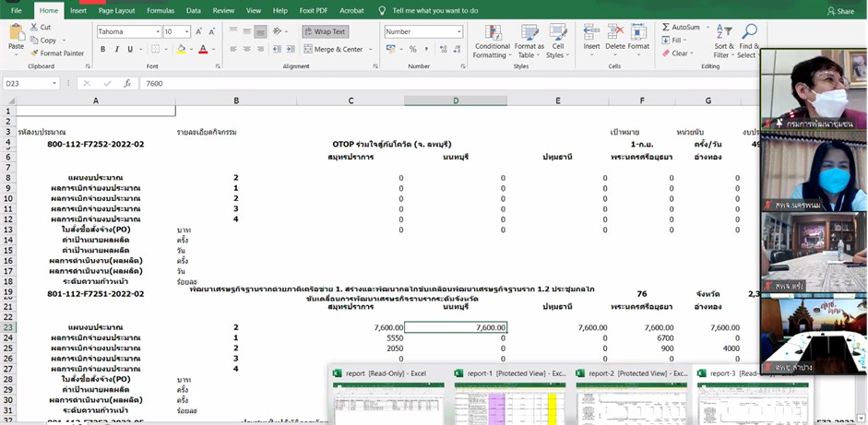Click the Insert cells icon
The height and width of the screenshot is (425, 868).
[x=591, y=32]
